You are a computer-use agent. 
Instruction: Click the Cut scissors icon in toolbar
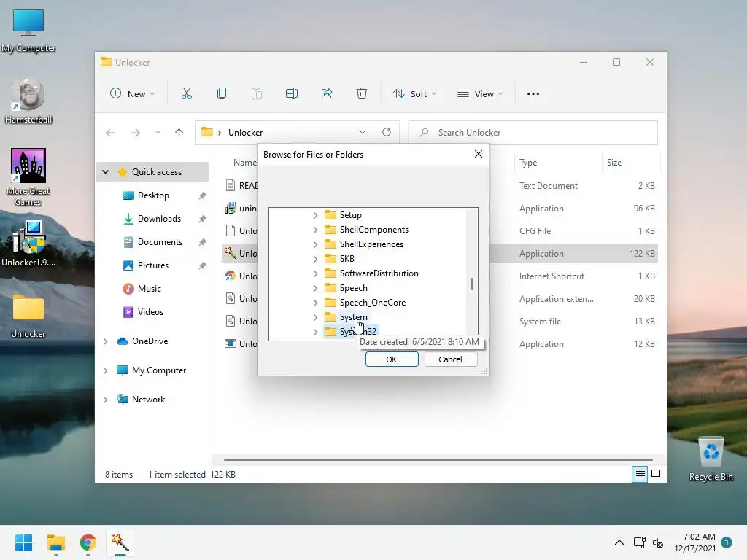click(x=186, y=94)
